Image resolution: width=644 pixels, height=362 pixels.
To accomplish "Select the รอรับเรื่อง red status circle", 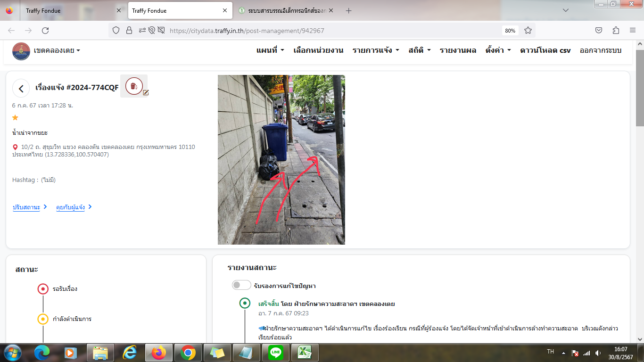I will [x=43, y=289].
